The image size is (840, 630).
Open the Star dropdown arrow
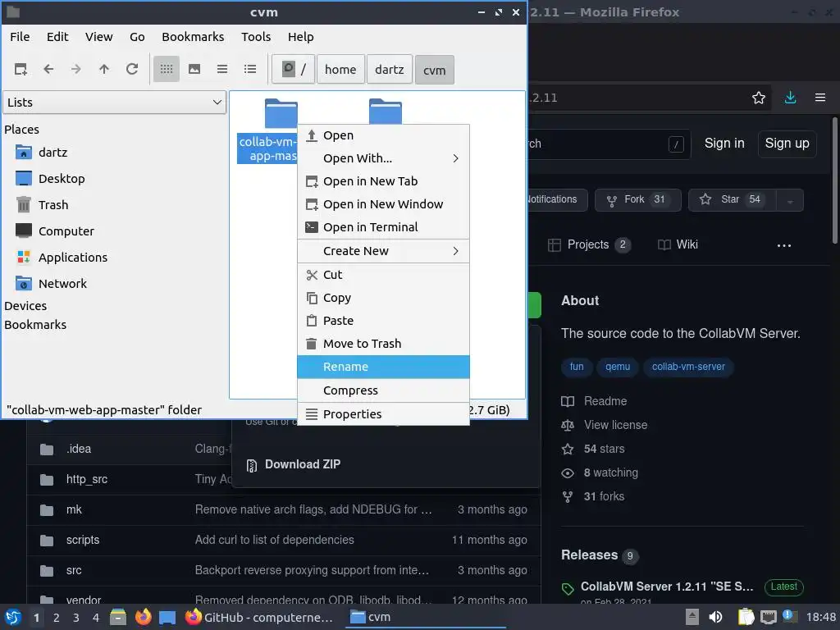pos(790,200)
